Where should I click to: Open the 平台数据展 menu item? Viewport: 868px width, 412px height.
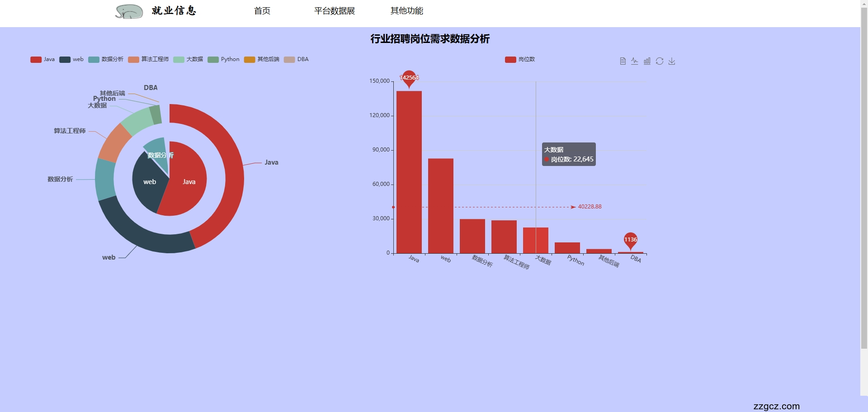(x=335, y=11)
